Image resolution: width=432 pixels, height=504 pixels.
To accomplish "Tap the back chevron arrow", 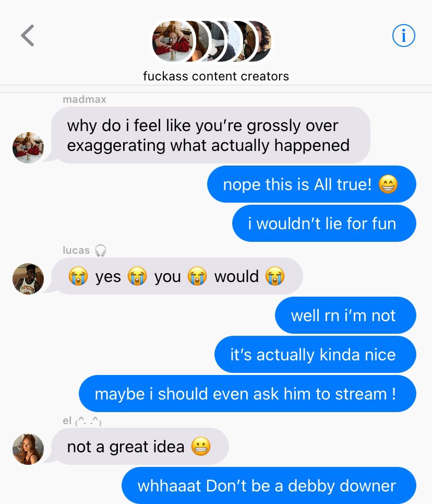I will (28, 36).
